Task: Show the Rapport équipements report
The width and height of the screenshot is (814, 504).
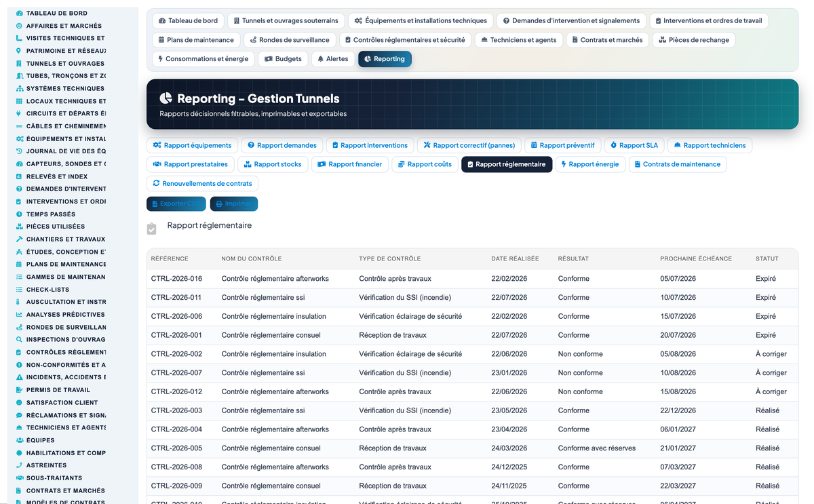Action: tap(192, 145)
